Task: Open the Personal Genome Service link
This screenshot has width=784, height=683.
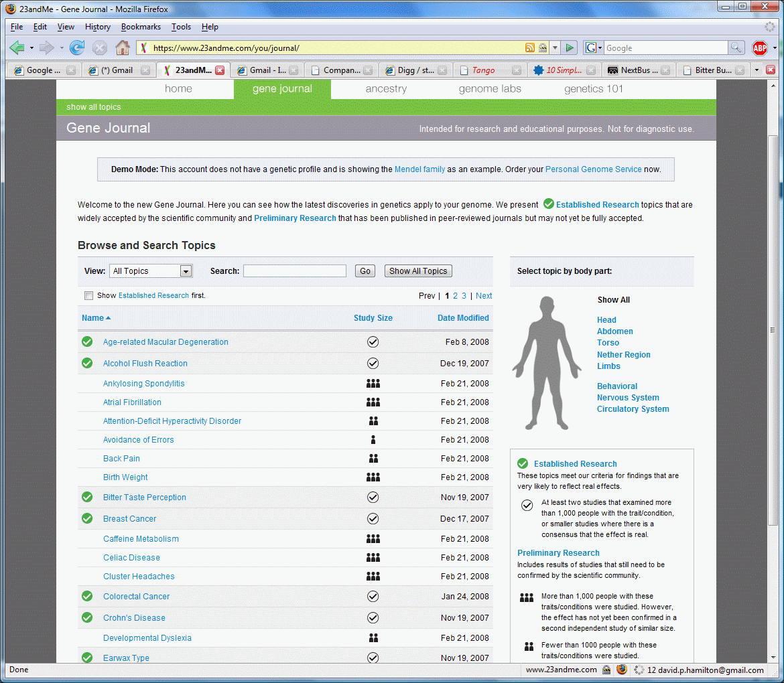Action: point(593,169)
